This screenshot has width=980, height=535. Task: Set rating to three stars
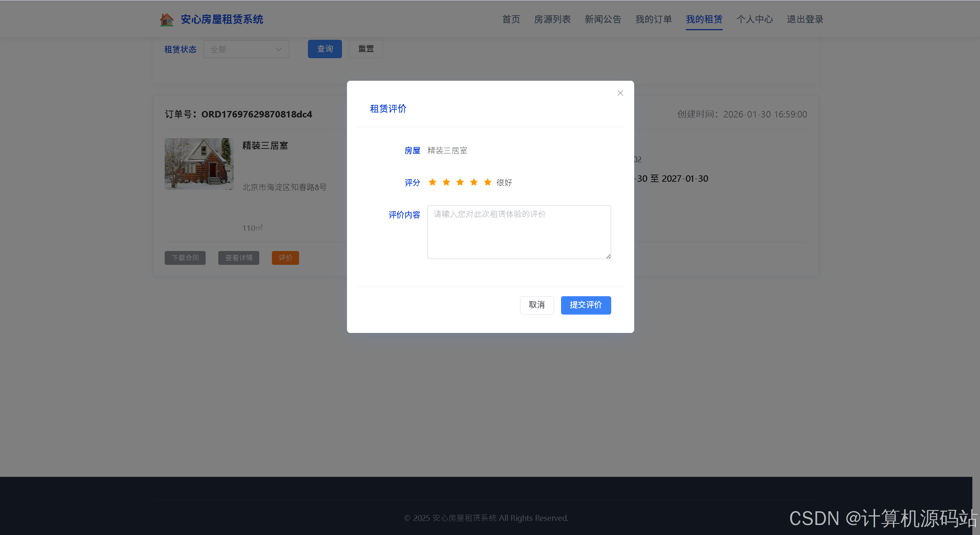click(460, 182)
